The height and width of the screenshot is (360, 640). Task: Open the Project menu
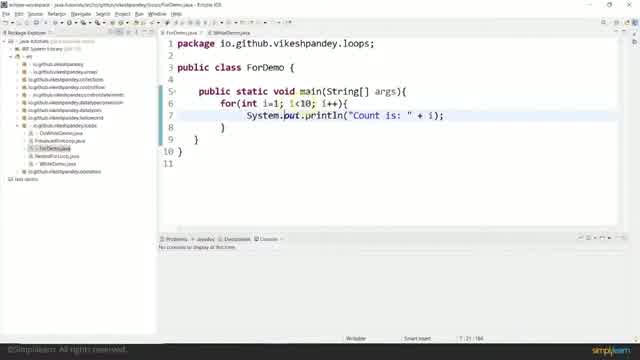(122, 14)
